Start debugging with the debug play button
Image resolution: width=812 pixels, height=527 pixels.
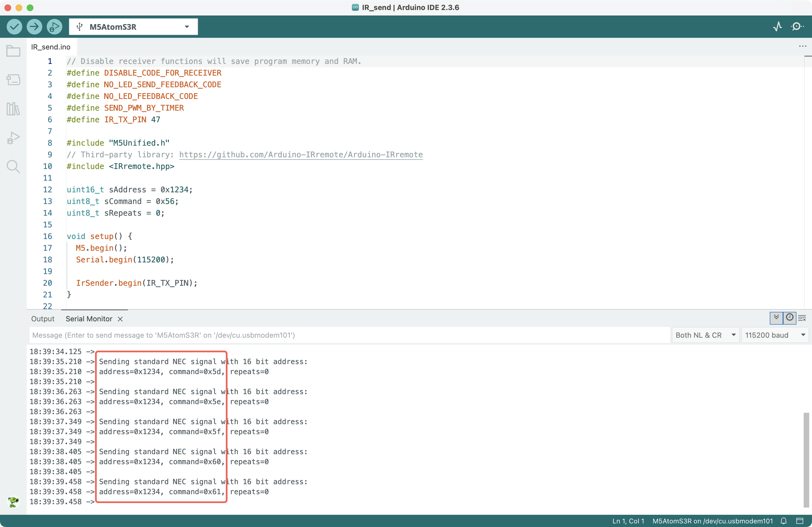click(x=54, y=27)
